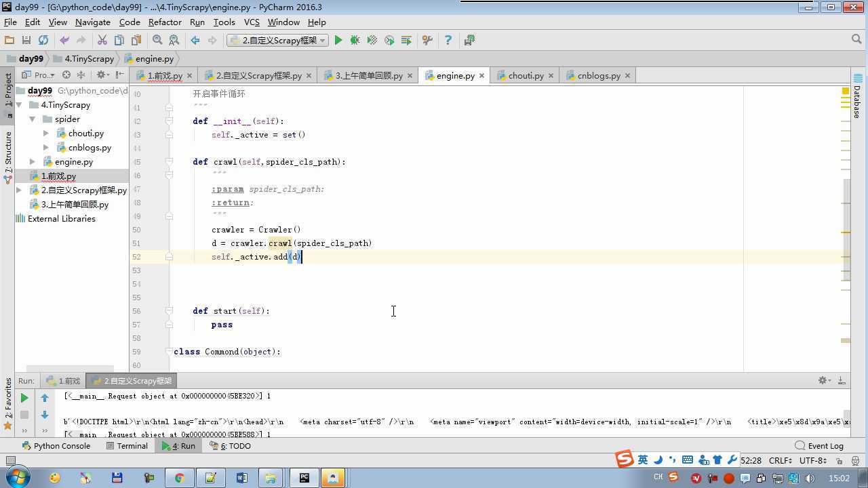
Task: Paste from clipboard toolbar icon
Action: pyautogui.click(x=136, y=41)
